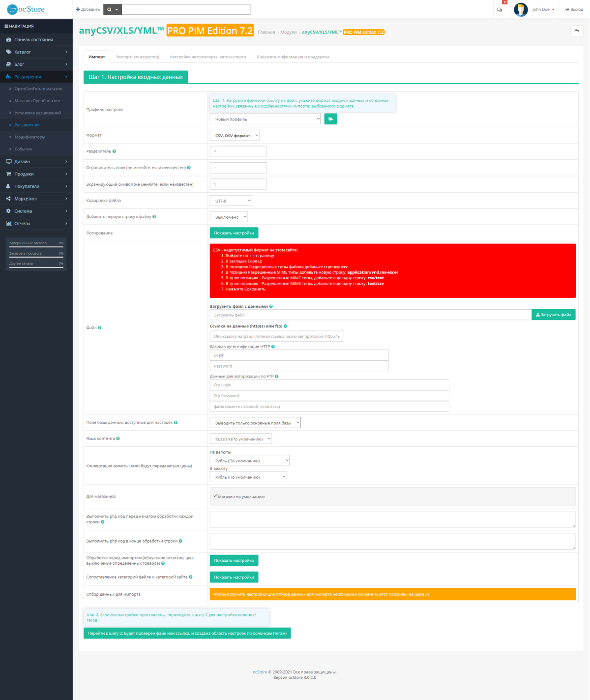Open the Профиль настроек dropdown
The width and height of the screenshot is (590, 700).
(x=265, y=119)
